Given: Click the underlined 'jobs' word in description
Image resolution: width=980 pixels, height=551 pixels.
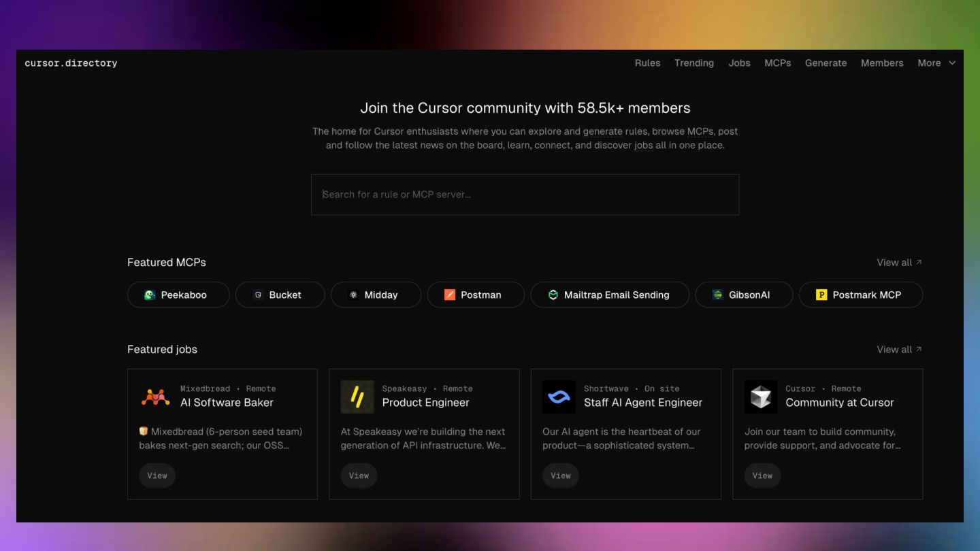Looking at the screenshot, I should (x=643, y=145).
